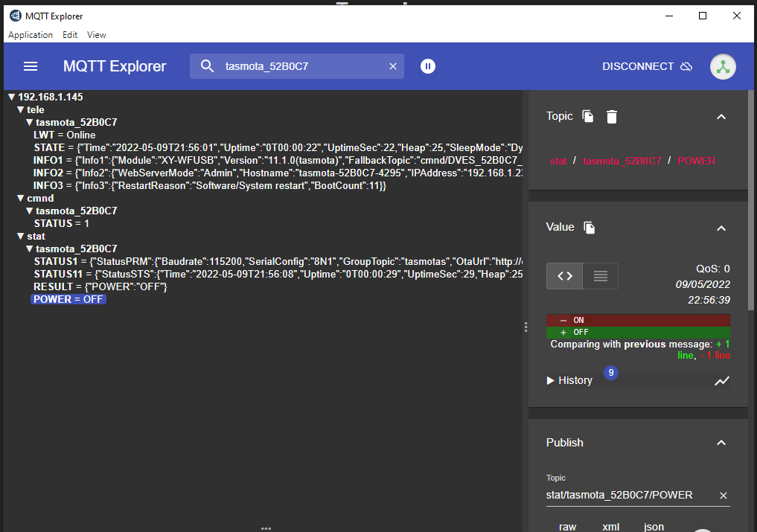Click the DISCONNECT button
The height and width of the screenshot is (532, 757).
[x=647, y=66]
